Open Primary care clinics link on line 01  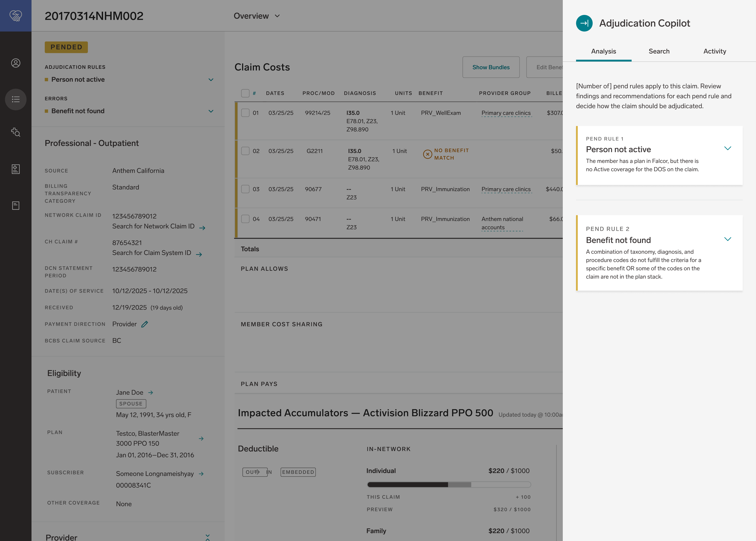tap(506, 113)
